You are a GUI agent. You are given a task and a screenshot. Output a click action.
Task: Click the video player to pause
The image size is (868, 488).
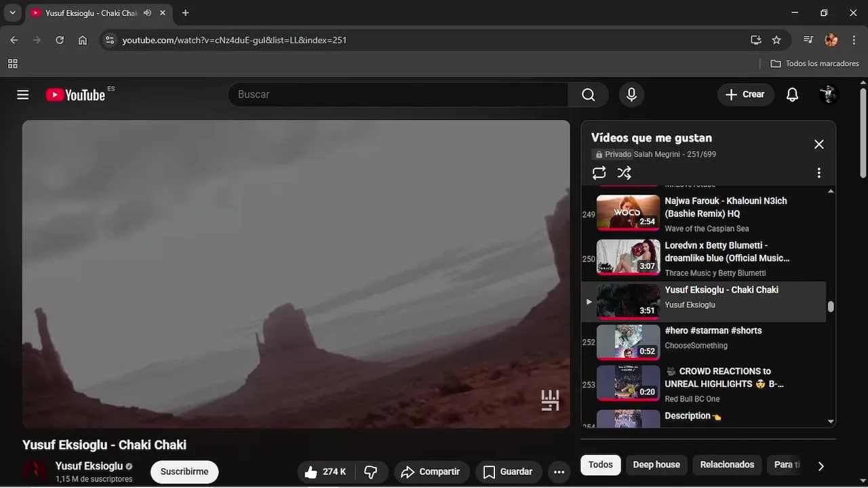296,274
